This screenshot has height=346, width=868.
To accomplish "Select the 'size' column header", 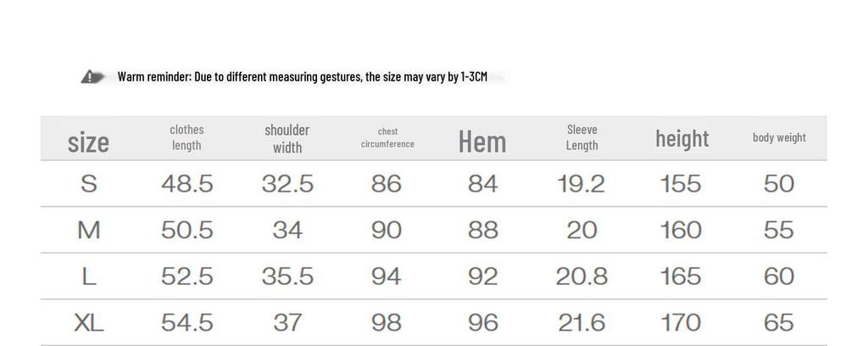I will point(88,142).
